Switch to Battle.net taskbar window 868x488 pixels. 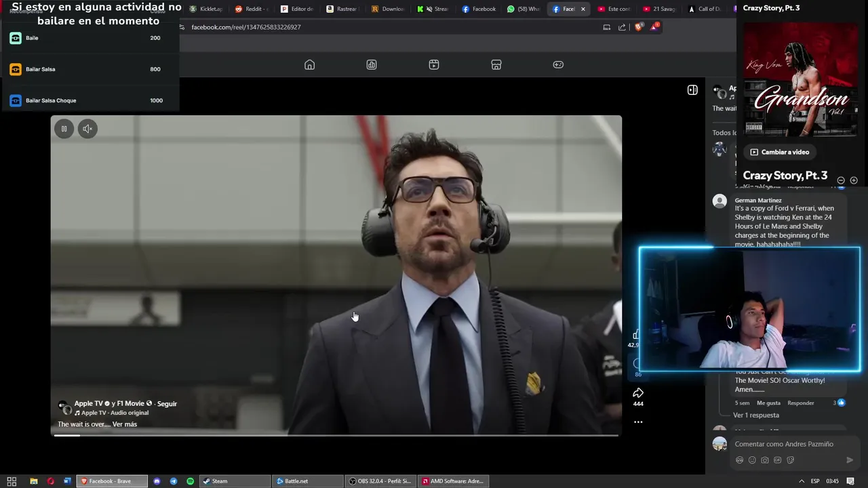click(x=308, y=481)
